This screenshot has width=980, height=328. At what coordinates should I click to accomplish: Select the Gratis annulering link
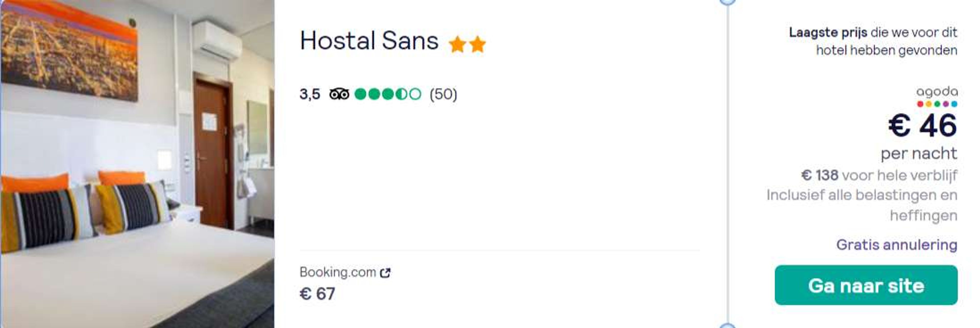[x=896, y=244]
